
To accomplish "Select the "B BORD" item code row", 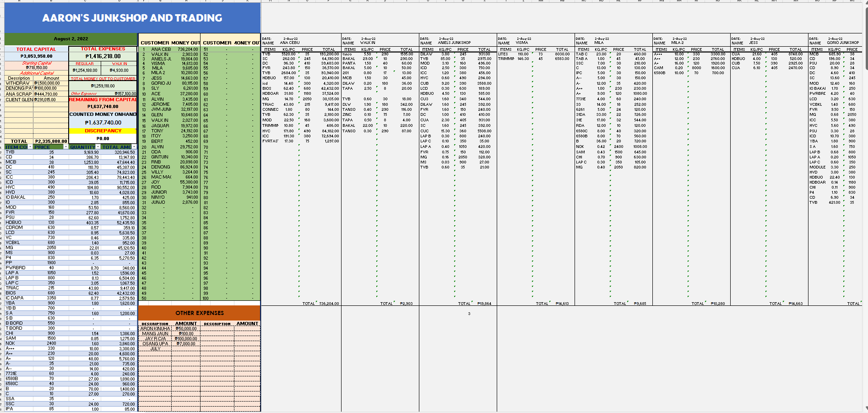I will click(71, 323).
